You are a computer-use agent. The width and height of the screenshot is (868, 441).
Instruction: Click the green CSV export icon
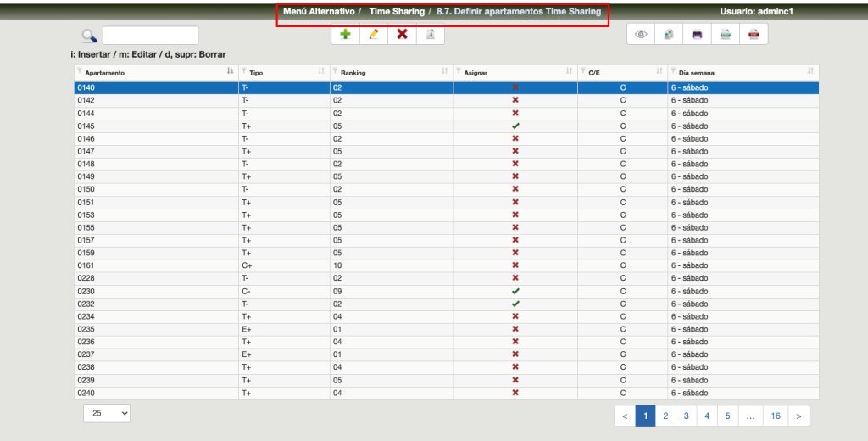pos(726,34)
